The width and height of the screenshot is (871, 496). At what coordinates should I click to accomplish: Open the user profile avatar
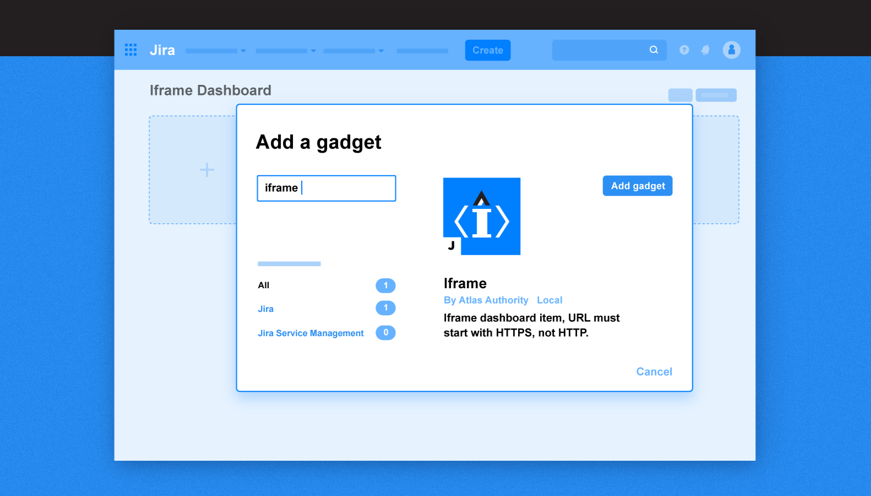(x=732, y=50)
